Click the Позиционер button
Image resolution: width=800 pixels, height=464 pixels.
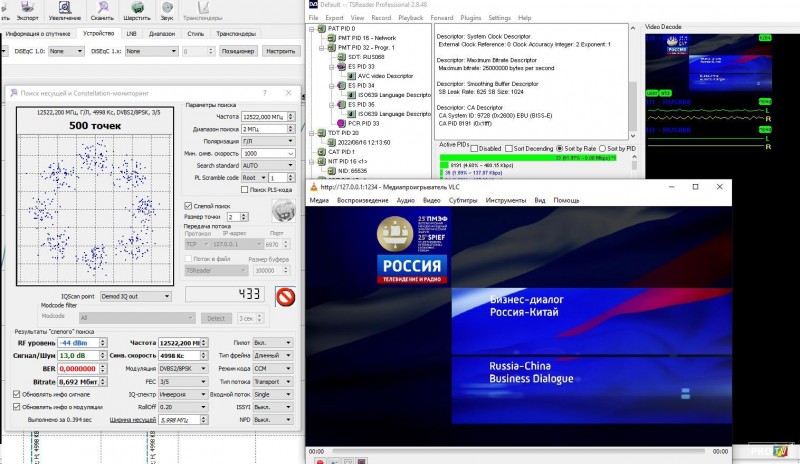coord(238,50)
